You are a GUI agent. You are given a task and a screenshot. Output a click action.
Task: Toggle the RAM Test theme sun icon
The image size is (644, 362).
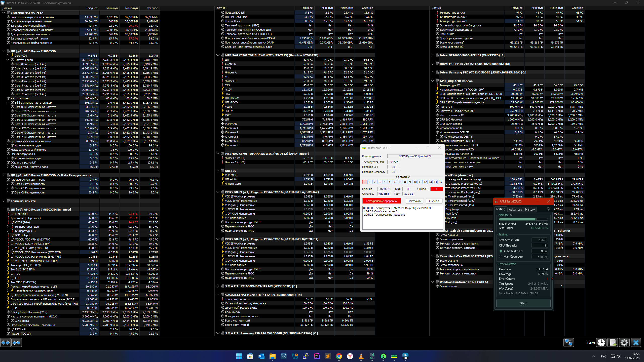tap(549, 209)
